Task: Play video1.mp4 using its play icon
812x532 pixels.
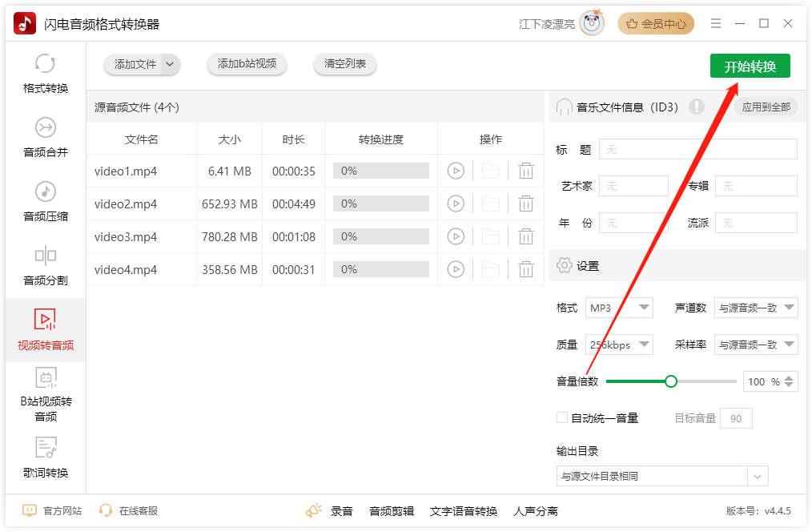Action: click(x=456, y=171)
